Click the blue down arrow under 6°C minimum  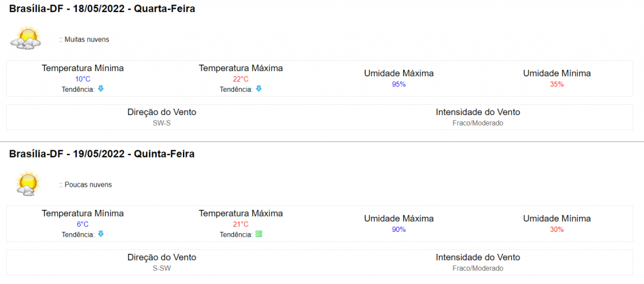tap(101, 234)
